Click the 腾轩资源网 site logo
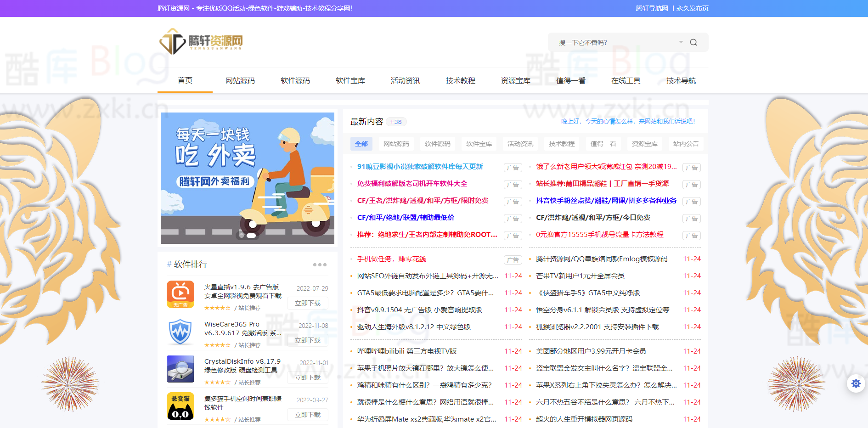The width and height of the screenshot is (868, 428). [201, 42]
